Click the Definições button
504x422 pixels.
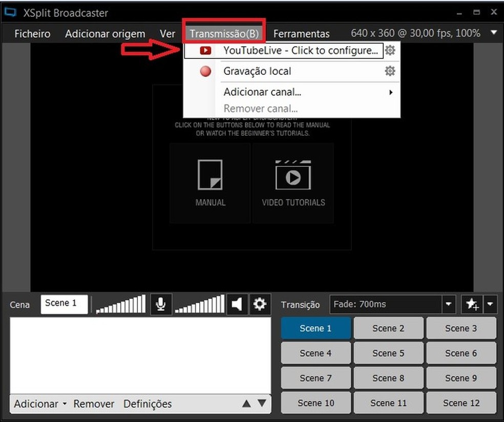pos(148,404)
